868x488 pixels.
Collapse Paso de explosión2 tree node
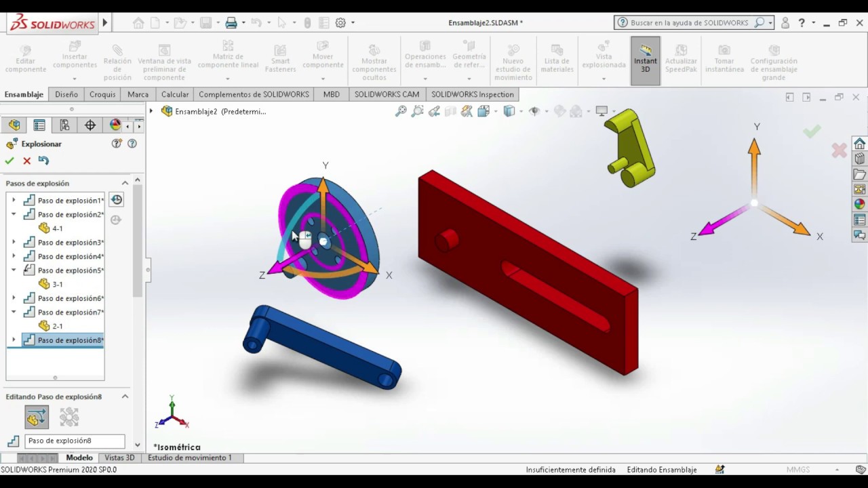[x=14, y=214]
